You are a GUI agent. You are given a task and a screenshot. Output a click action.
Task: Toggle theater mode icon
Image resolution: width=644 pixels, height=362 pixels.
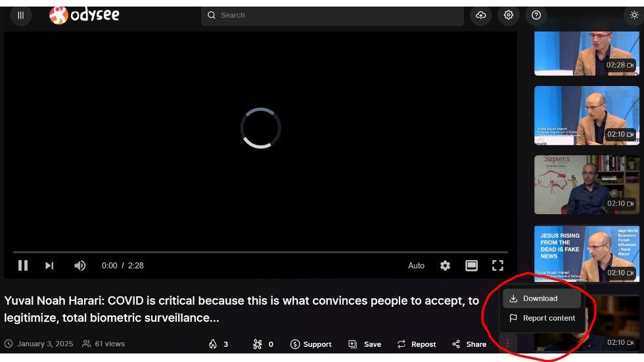click(472, 265)
